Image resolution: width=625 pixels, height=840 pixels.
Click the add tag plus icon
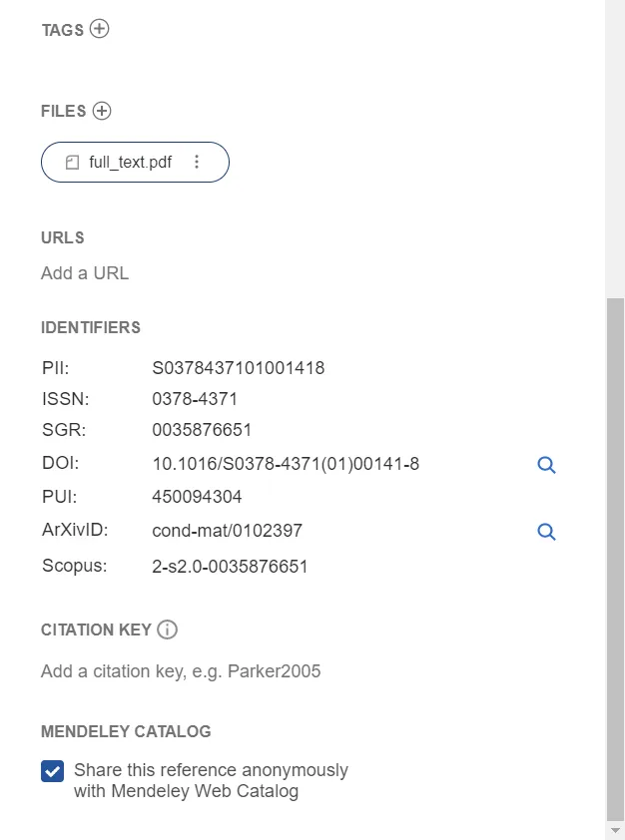click(99, 29)
